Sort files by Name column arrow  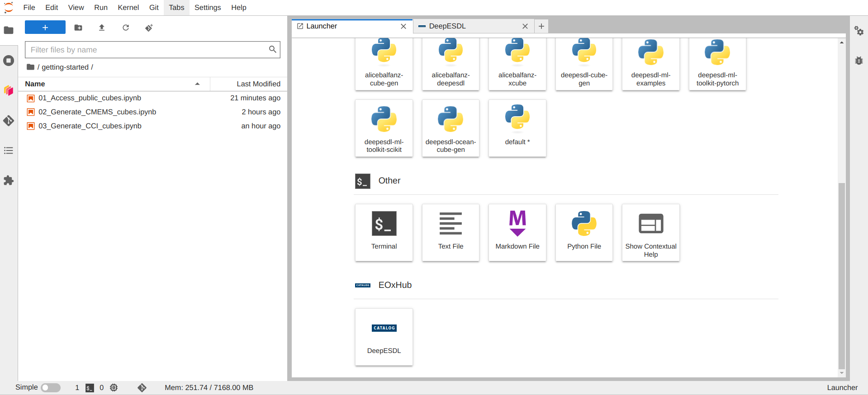click(197, 84)
